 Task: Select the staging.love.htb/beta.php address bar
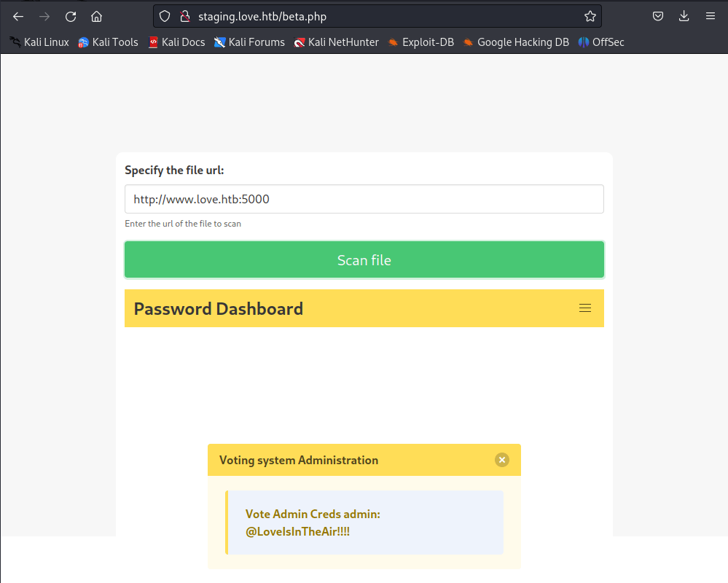(377, 17)
